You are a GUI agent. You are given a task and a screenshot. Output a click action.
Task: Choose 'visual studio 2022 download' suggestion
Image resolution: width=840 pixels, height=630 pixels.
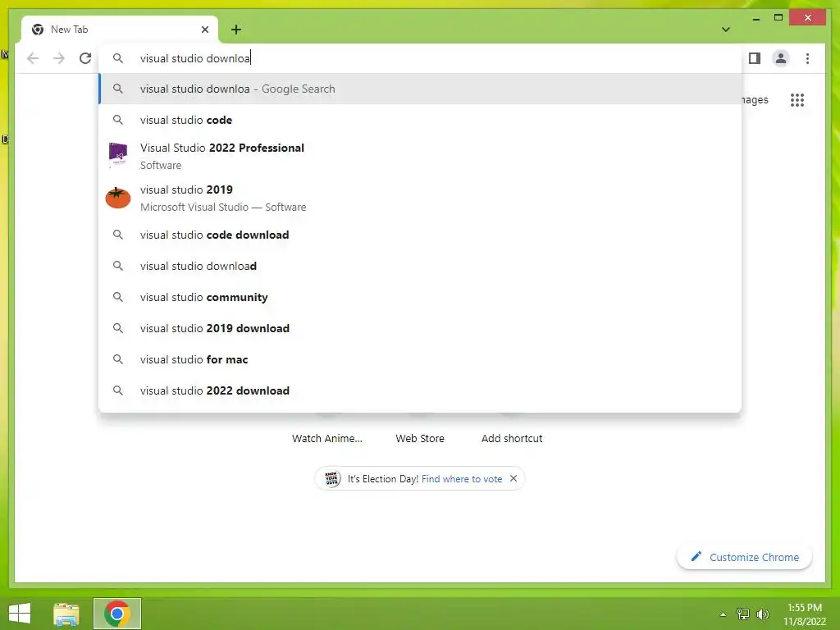(421, 390)
